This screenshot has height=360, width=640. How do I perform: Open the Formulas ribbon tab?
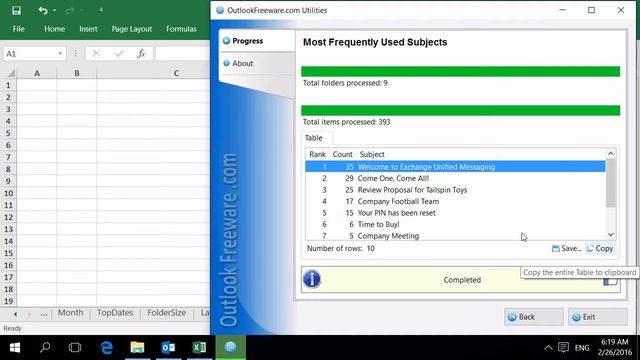(181, 29)
